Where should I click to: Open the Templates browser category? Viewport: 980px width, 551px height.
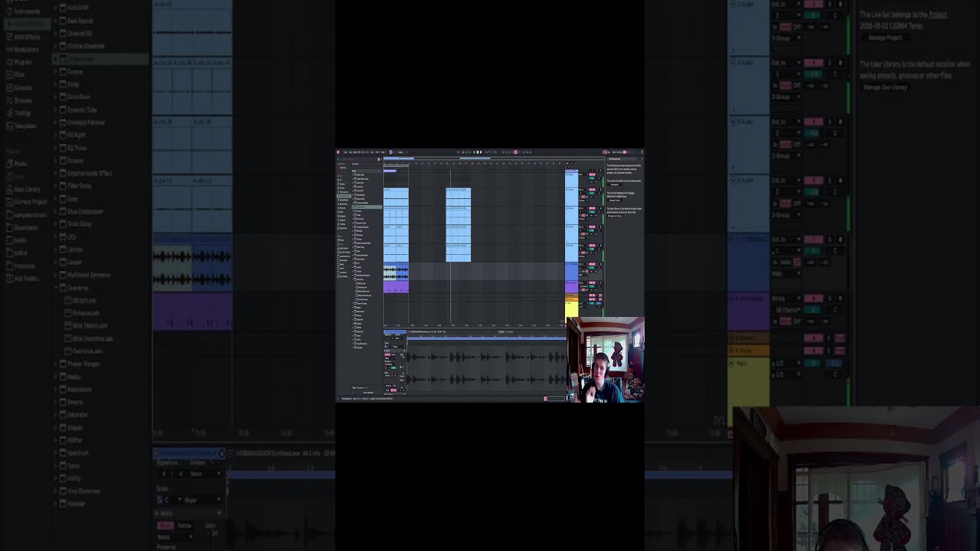pyautogui.click(x=343, y=228)
